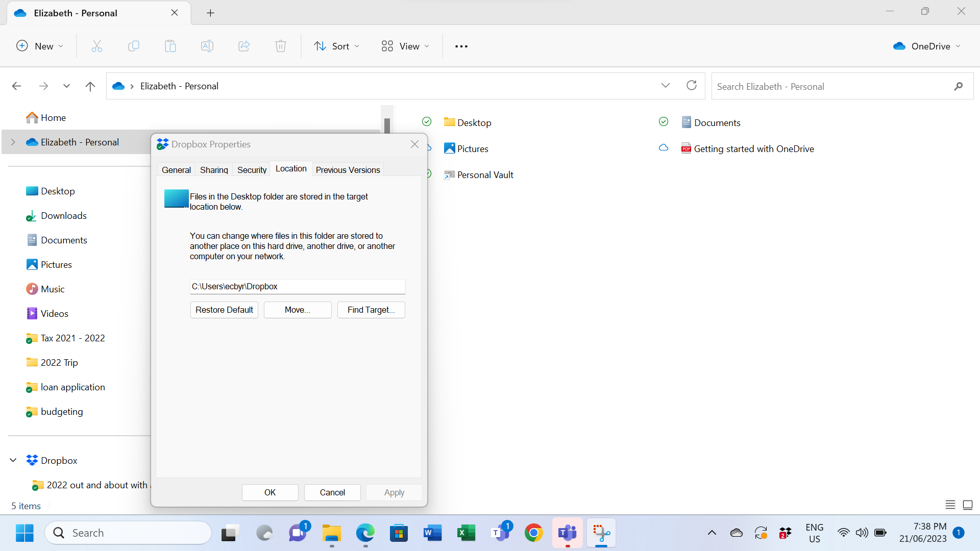Click the search magnifier icon in search box

coord(959,86)
